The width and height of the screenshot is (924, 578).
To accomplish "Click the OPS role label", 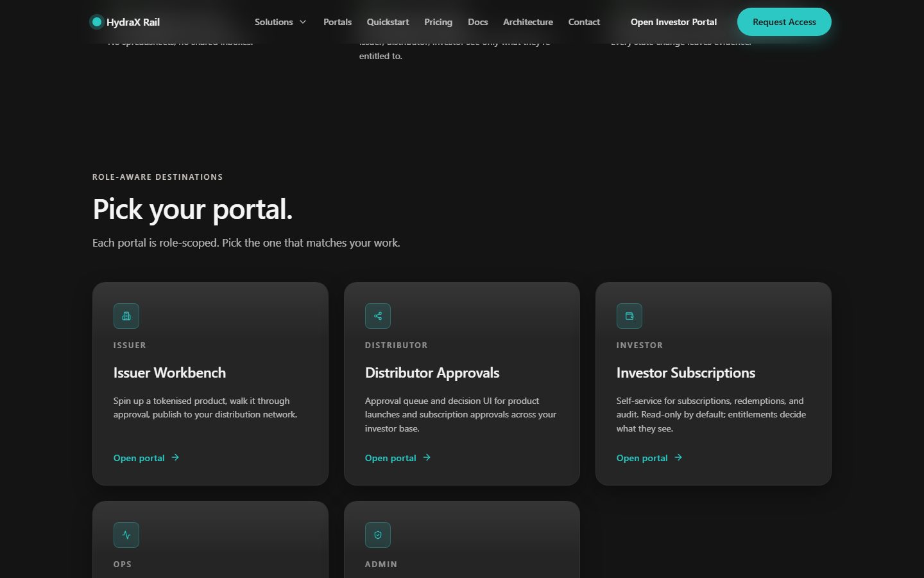I will (x=123, y=564).
